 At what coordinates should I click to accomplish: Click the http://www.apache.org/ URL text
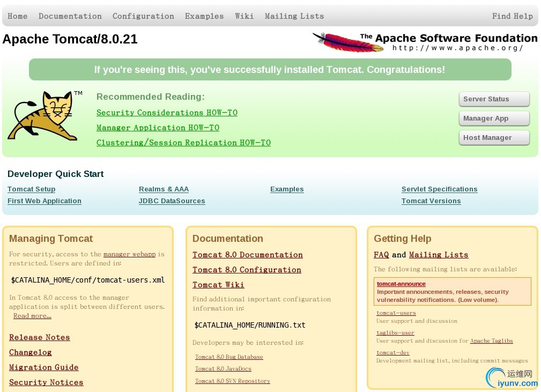pos(457,48)
